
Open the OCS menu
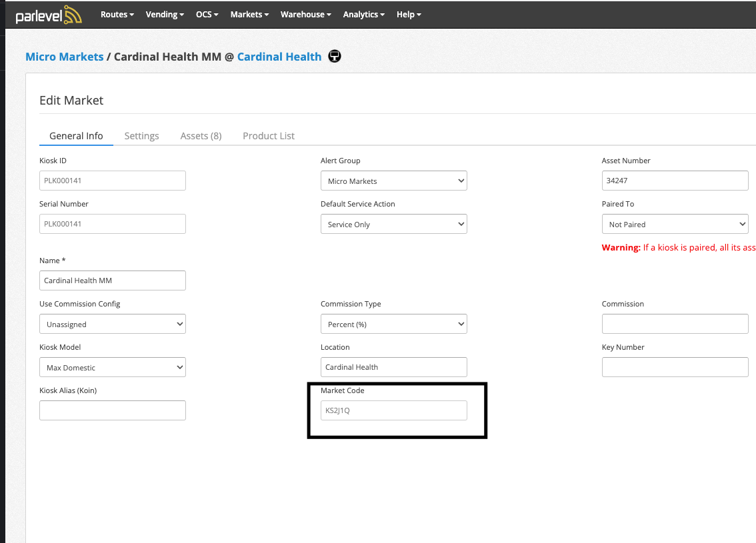207,15
